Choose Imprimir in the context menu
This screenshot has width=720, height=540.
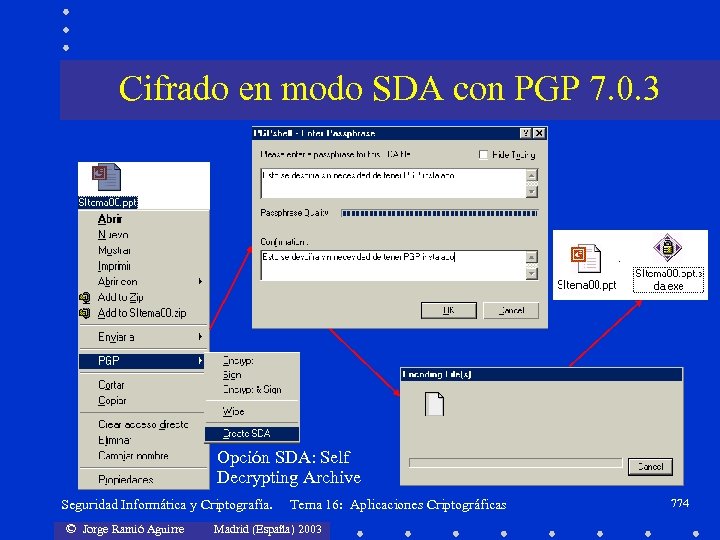point(114,266)
